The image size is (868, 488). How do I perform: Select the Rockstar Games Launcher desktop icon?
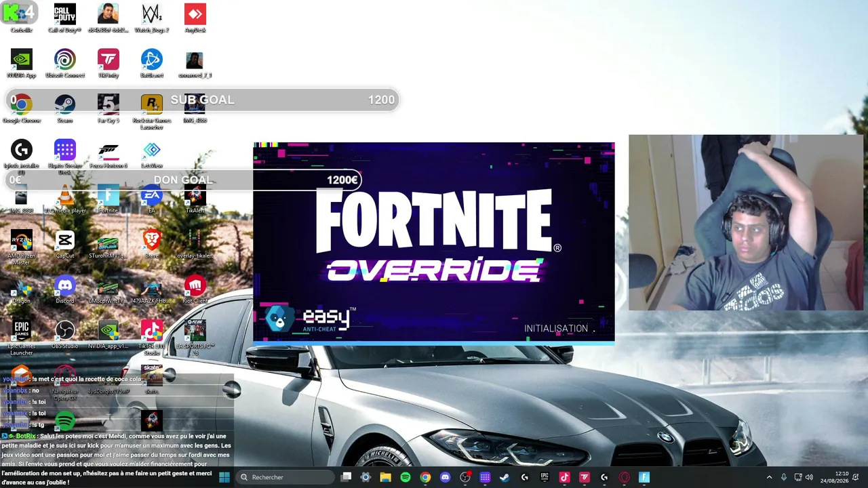[151, 112]
